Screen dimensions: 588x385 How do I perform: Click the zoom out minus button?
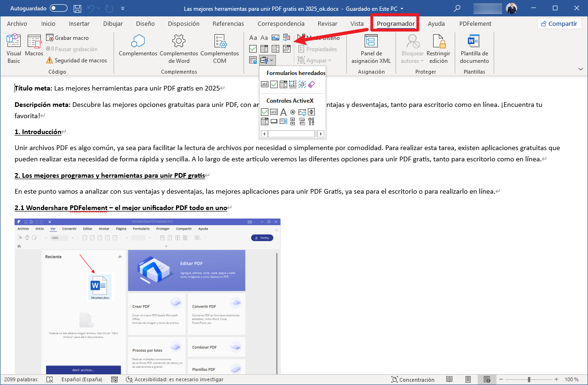tap(501, 379)
